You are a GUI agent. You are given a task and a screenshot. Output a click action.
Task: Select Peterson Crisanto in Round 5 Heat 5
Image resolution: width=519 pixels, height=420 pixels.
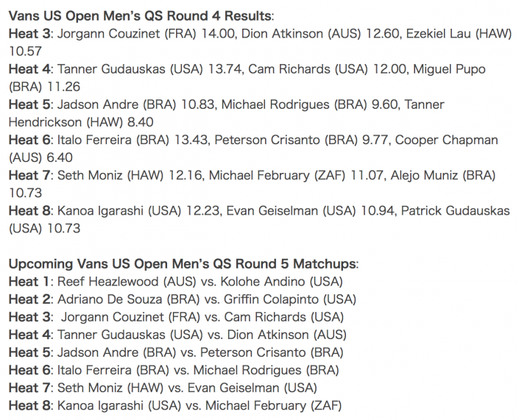253,352
